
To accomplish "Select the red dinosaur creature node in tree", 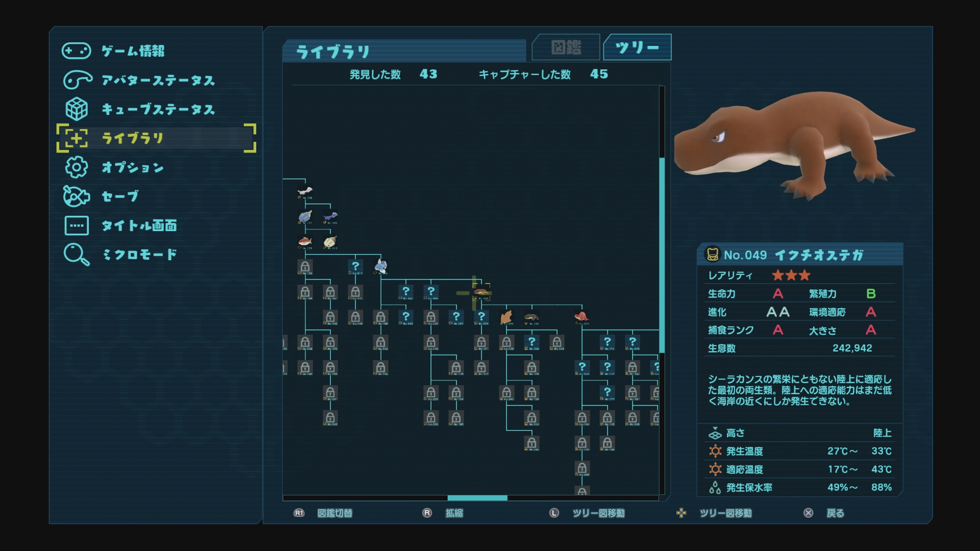I will [x=582, y=317].
